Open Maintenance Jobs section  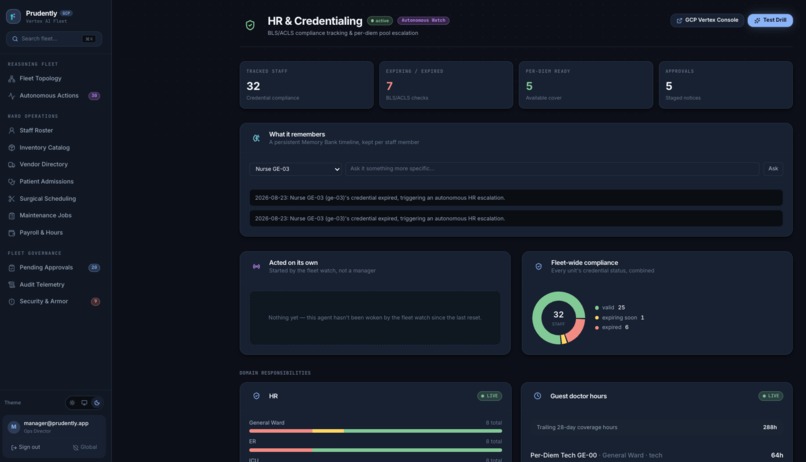coord(54,216)
